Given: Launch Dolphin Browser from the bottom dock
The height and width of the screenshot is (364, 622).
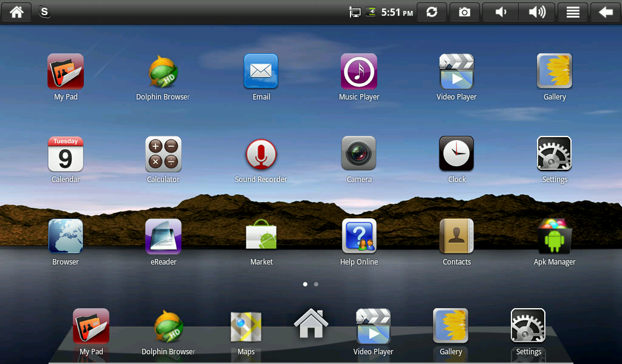Looking at the screenshot, I should tap(168, 326).
